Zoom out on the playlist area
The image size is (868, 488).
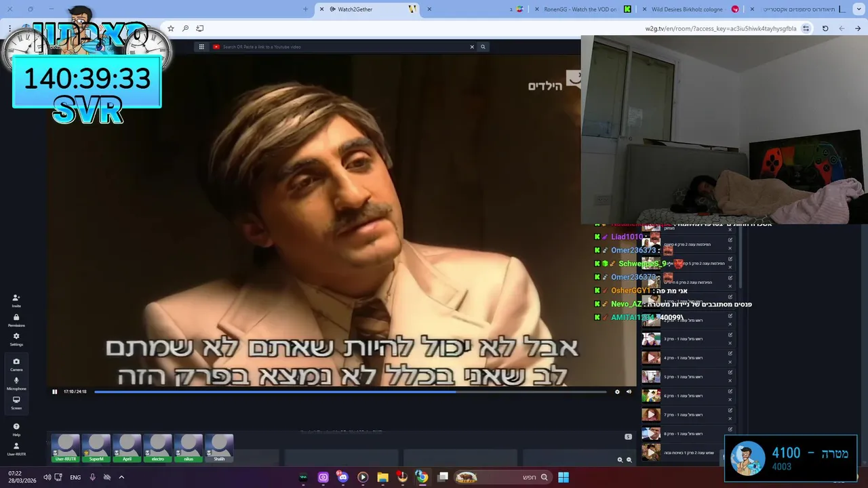pos(629,460)
